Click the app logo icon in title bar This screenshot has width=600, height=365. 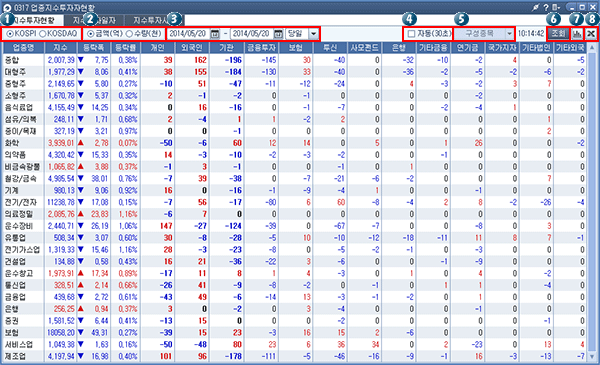7,7
